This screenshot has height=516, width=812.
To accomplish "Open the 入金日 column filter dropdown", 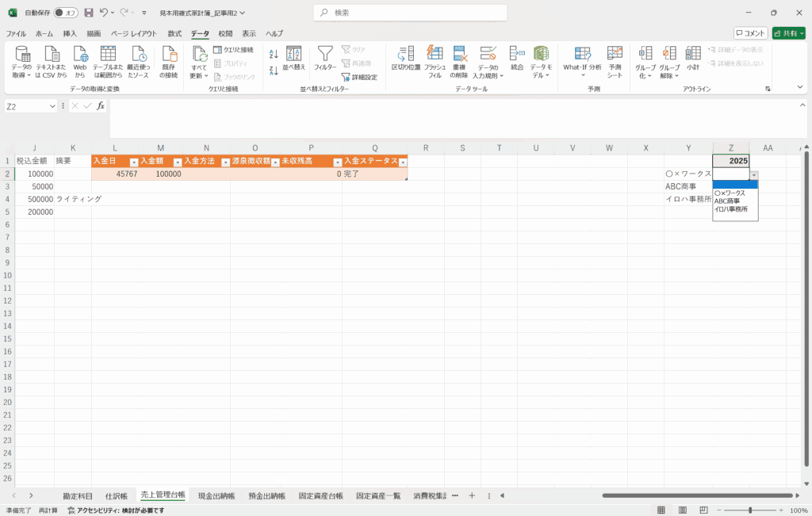I will [x=134, y=162].
